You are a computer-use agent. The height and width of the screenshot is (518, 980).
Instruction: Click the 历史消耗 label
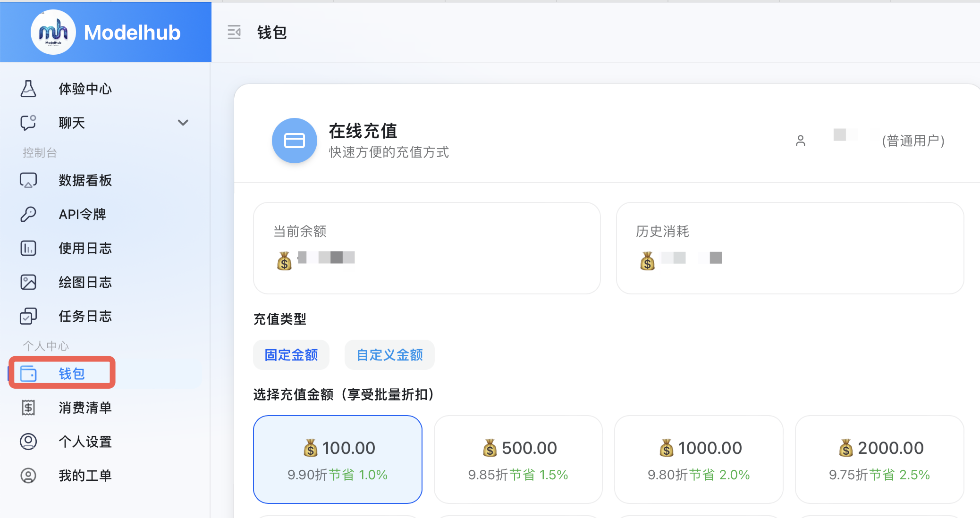(x=663, y=231)
